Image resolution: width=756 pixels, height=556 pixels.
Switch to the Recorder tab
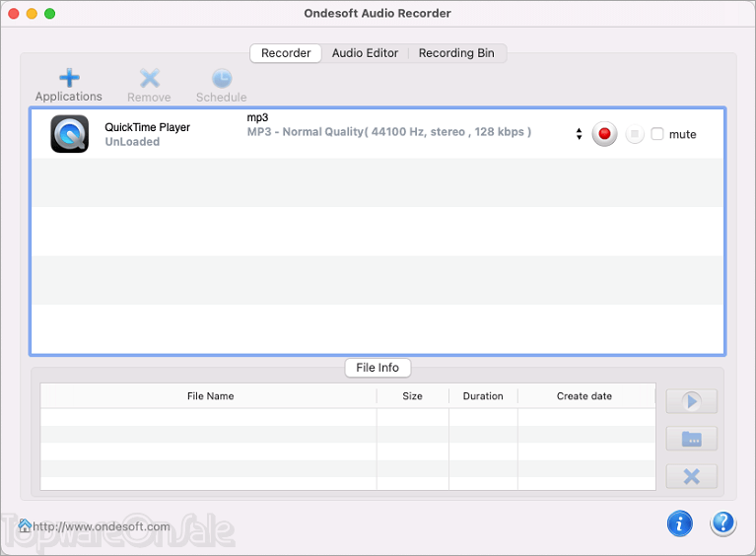point(286,53)
